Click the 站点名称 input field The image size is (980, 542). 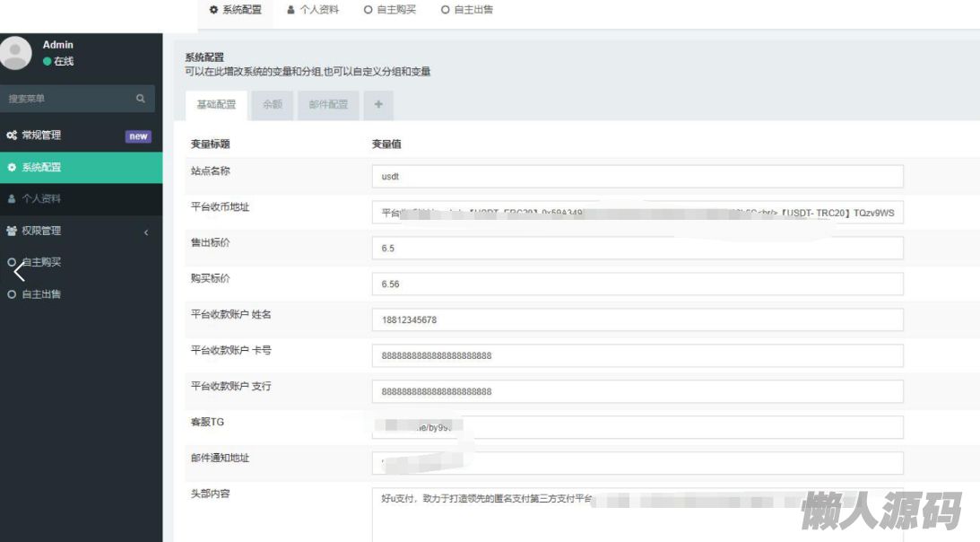tap(637, 177)
